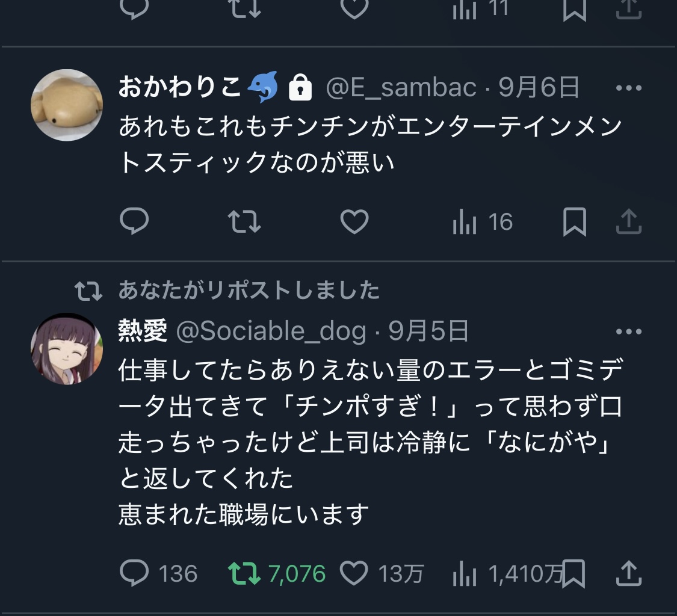Screen dimensions: 677x616
Task: Bookmark the 熱愛 post
Action: point(574,573)
